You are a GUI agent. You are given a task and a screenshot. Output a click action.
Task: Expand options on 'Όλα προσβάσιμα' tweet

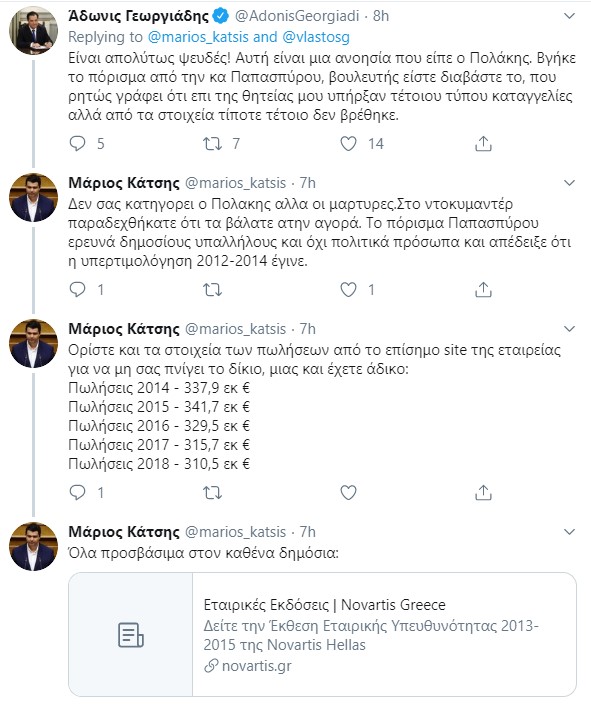click(569, 532)
